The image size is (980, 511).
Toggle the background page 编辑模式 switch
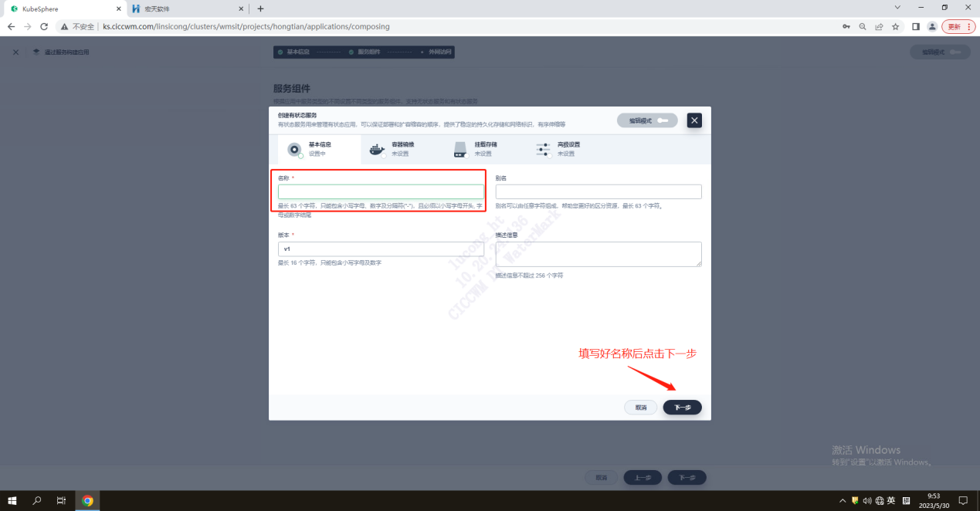tap(941, 52)
